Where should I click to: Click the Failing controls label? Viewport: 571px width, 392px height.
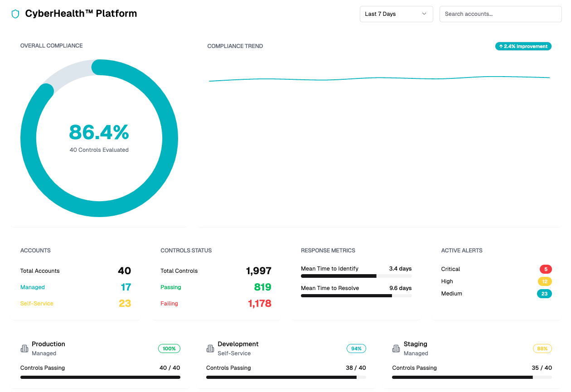pos(169,304)
